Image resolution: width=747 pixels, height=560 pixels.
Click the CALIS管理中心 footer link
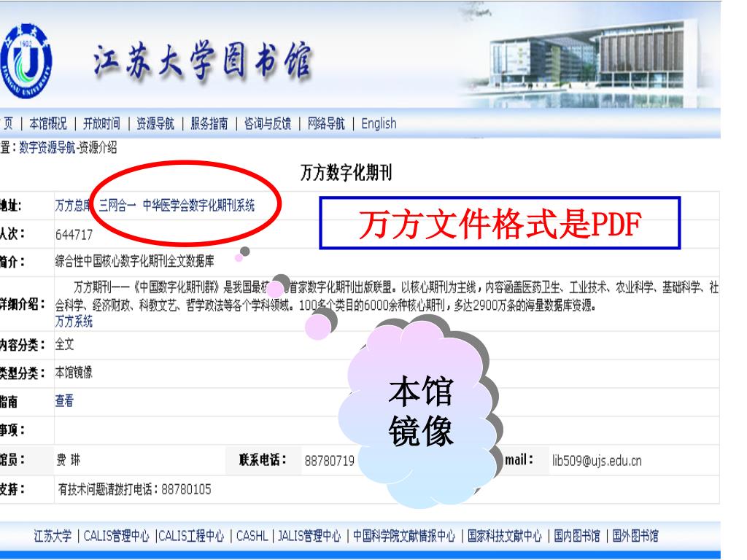coord(116,536)
